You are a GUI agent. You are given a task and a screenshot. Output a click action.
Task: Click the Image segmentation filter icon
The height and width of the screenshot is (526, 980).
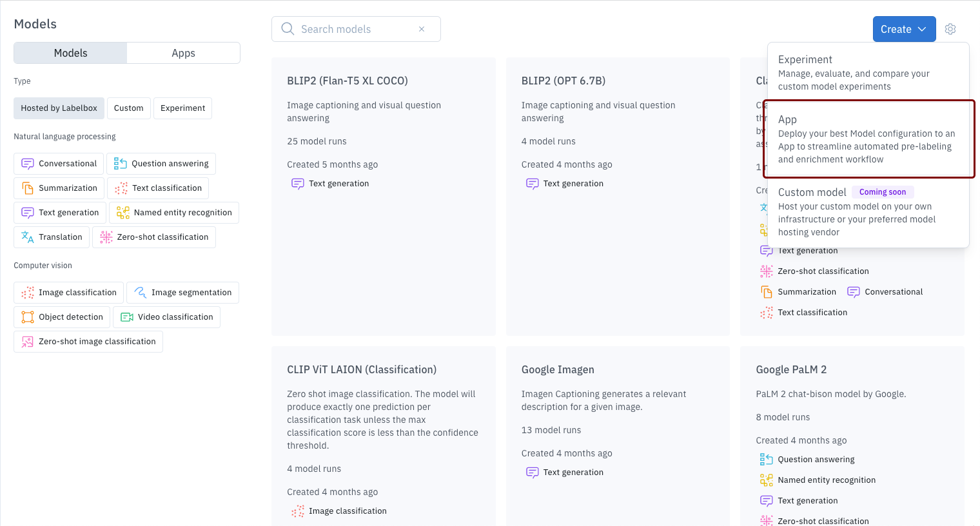tap(141, 293)
